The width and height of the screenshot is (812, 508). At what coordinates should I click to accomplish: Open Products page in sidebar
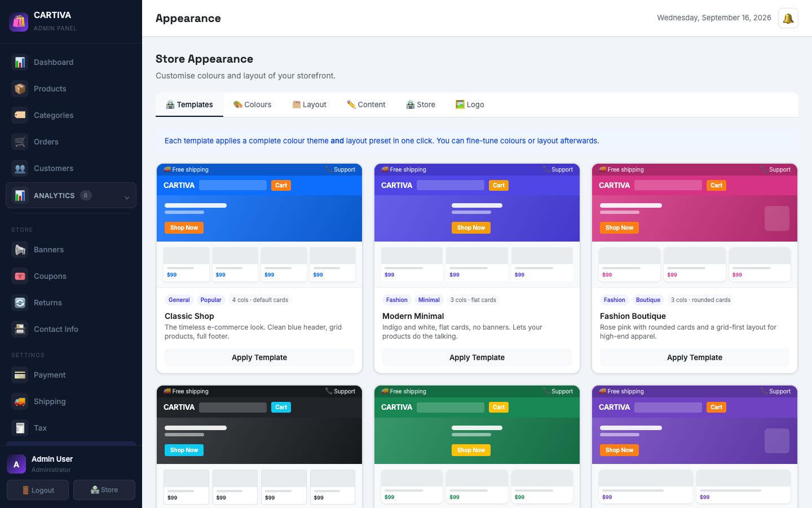coord(71,89)
